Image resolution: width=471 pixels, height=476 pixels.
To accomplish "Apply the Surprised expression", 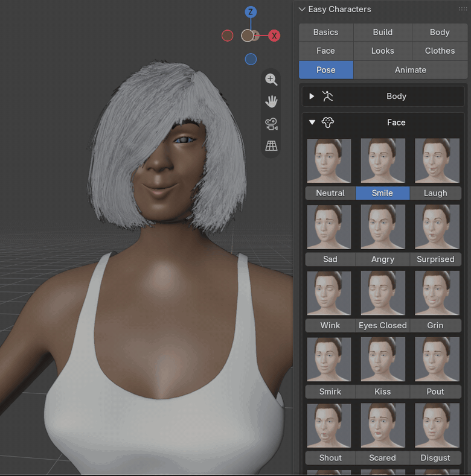I will pyautogui.click(x=435, y=259).
